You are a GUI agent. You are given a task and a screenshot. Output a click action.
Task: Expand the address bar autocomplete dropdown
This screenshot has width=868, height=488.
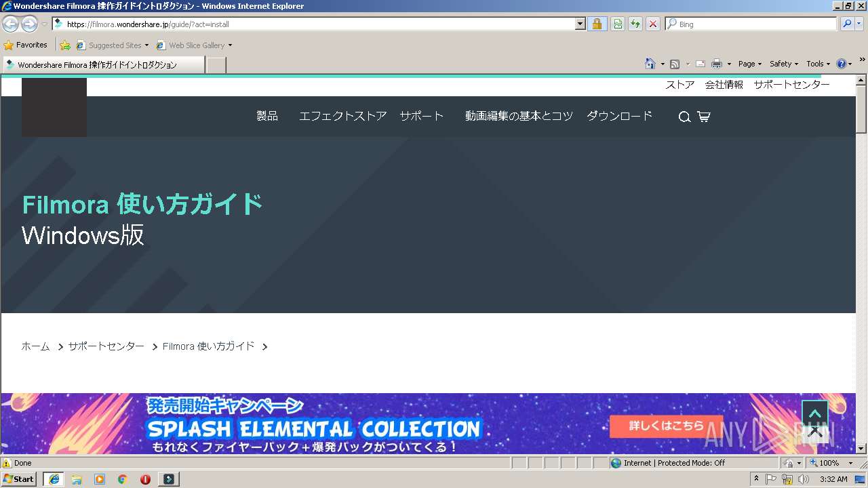[x=580, y=24]
